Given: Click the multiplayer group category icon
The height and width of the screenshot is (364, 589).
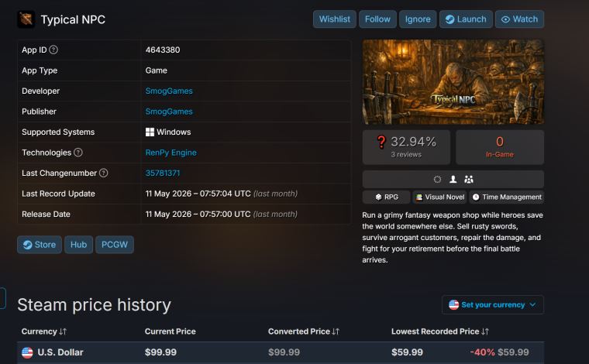Looking at the screenshot, I should tap(469, 180).
